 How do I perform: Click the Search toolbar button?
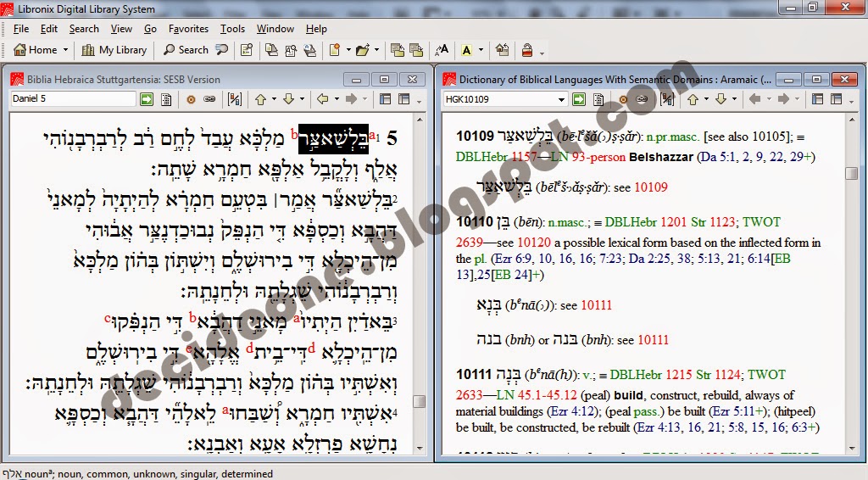point(186,50)
